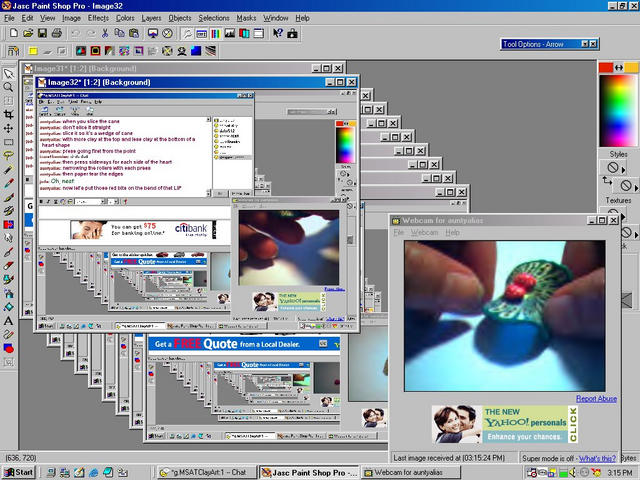
Task: Select the Picture Tube tool
Action: click(x=9, y=280)
